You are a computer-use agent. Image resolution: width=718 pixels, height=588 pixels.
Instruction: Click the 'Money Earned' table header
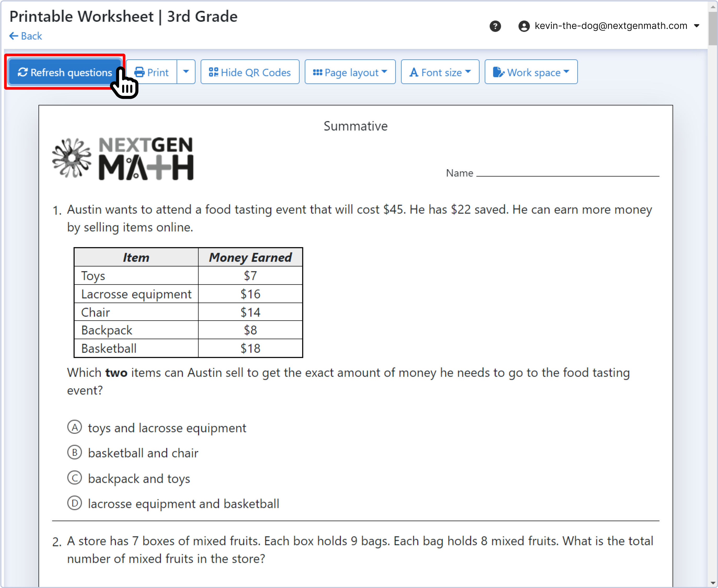tap(250, 258)
